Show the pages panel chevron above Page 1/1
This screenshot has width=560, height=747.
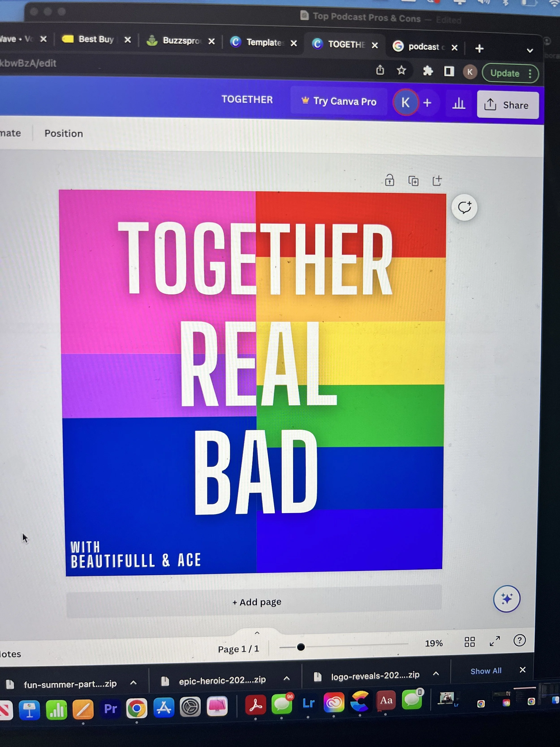click(x=257, y=633)
